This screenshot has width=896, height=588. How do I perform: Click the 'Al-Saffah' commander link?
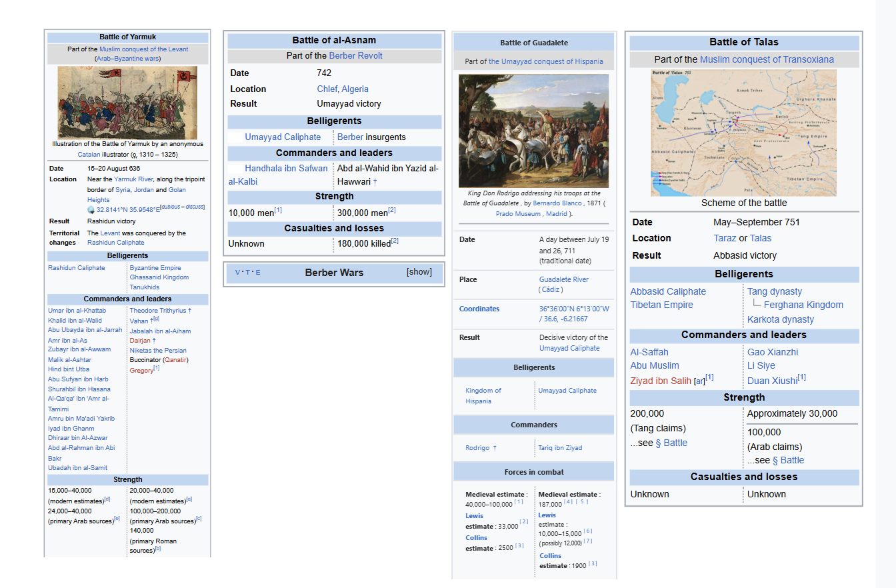(x=649, y=353)
